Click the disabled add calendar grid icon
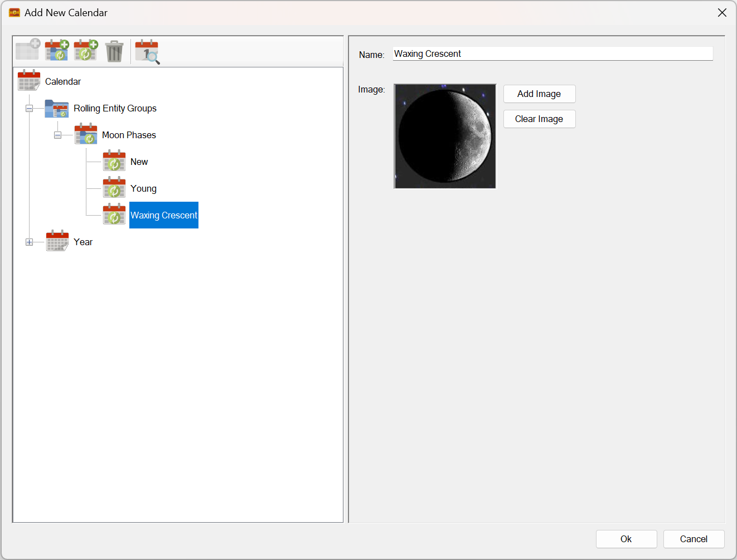Screen dimensions: 737x560 click(27, 50)
